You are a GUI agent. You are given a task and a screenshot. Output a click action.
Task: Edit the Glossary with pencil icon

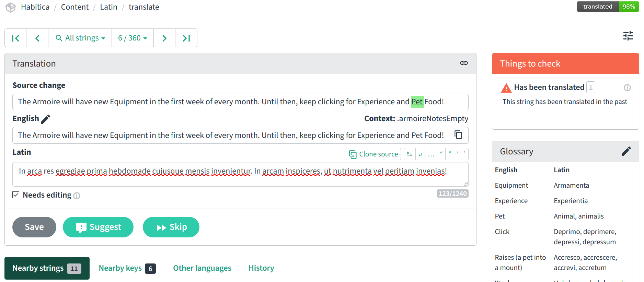point(626,151)
